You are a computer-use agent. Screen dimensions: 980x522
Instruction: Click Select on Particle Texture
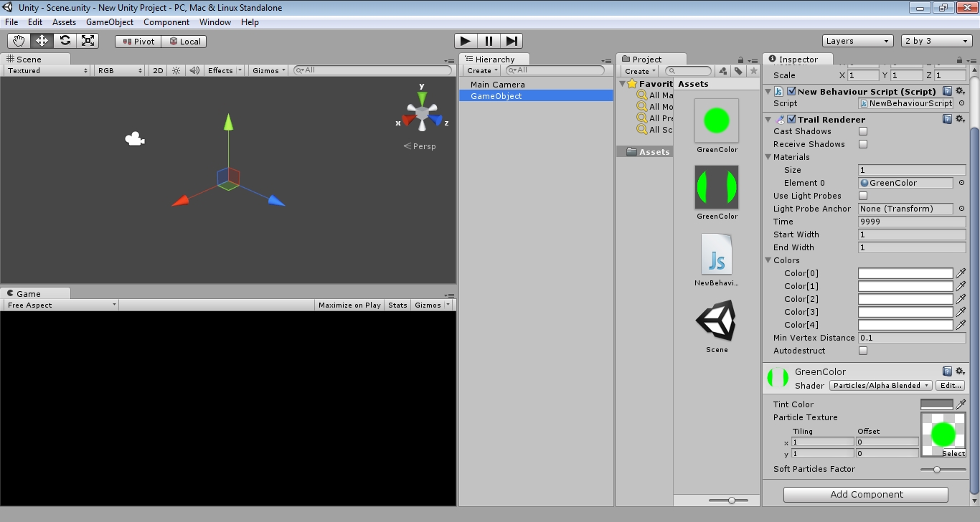tap(953, 453)
